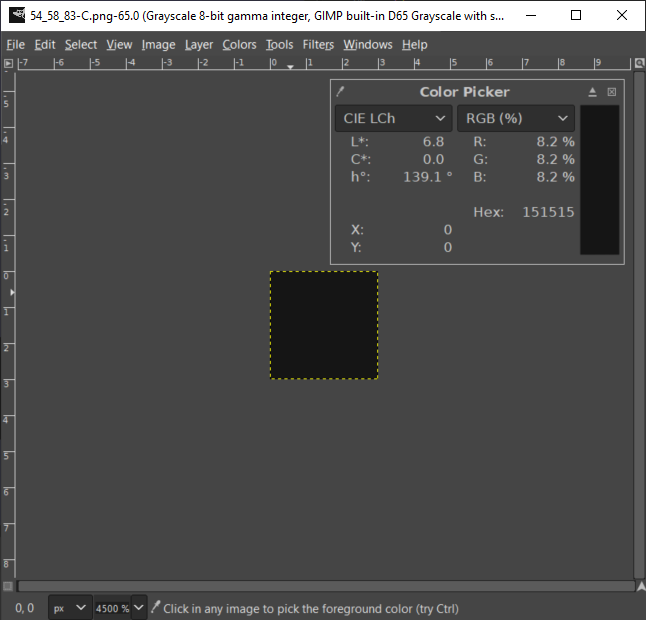
Task: Open the CIE LCh color model dropdown
Action: 394,118
